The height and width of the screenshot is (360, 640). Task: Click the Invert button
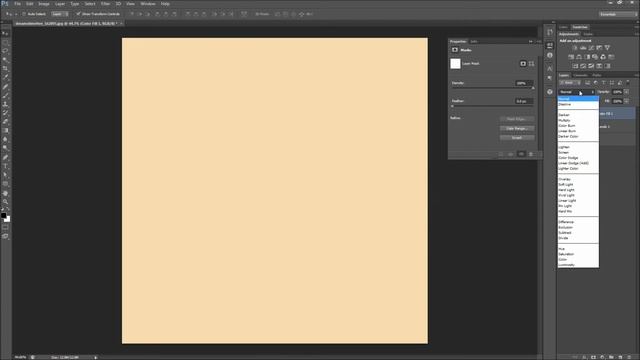[x=517, y=138]
